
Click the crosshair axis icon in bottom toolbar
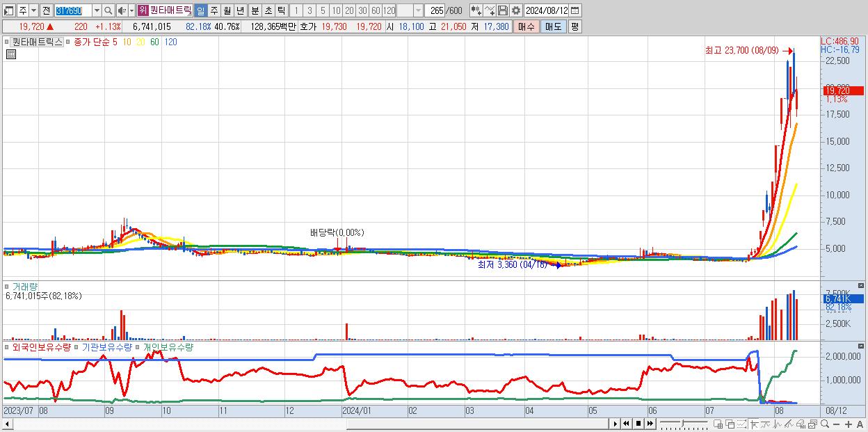pos(755,424)
